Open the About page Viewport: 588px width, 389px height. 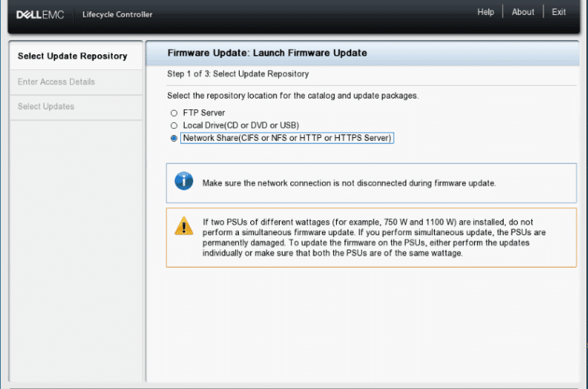point(522,12)
